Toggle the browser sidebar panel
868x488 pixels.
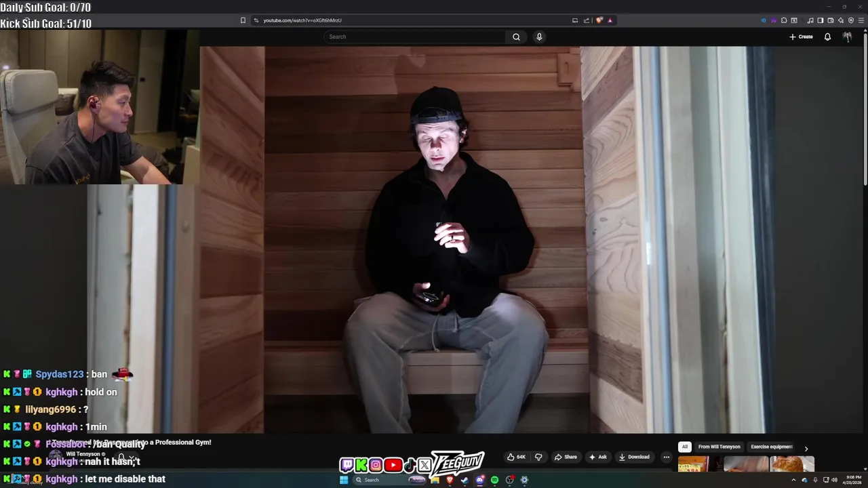click(x=821, y=20)
